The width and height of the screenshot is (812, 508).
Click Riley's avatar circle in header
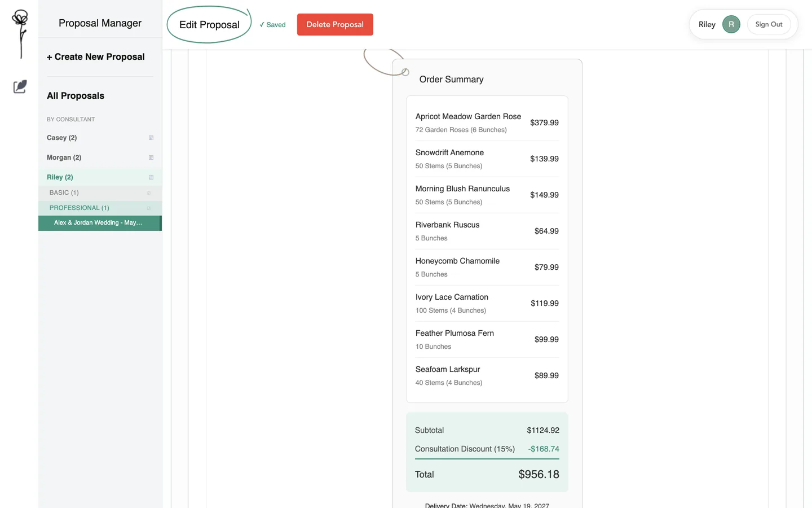pos(731,24)
